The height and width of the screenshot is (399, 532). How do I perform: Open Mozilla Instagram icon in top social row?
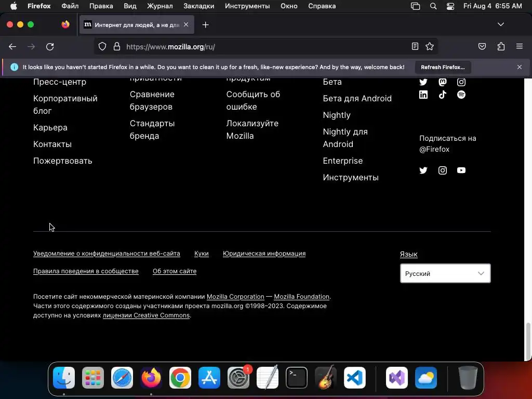coord(461,82)
